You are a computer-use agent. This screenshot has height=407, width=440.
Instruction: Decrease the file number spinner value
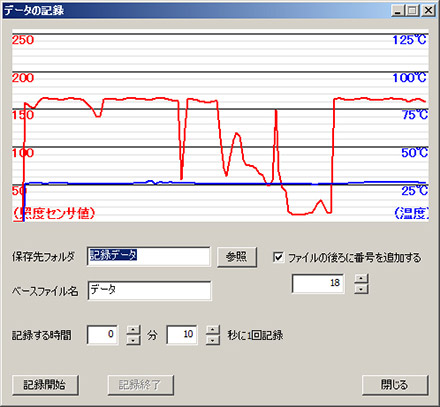point(361,289)
